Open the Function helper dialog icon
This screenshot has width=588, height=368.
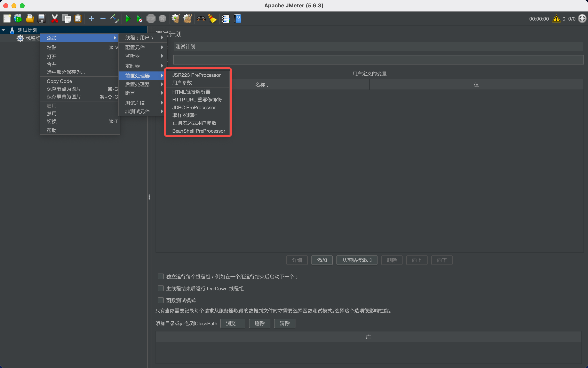(226, 18)
